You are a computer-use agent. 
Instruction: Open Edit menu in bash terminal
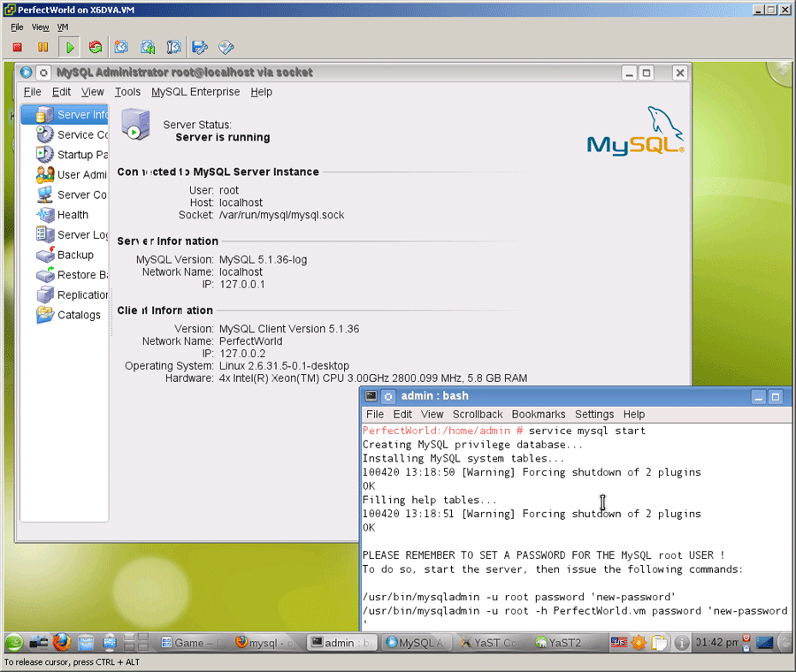pos(402,414)
